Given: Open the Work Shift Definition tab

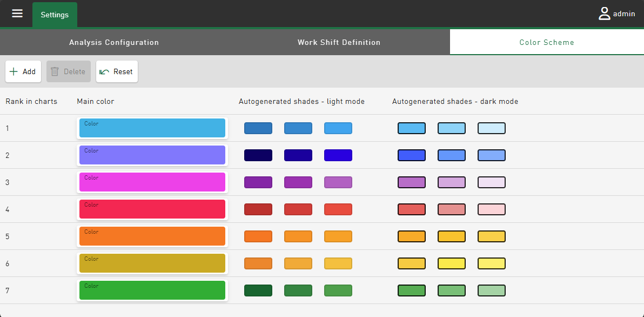Looking at the screenshot, I should (339, 42).
